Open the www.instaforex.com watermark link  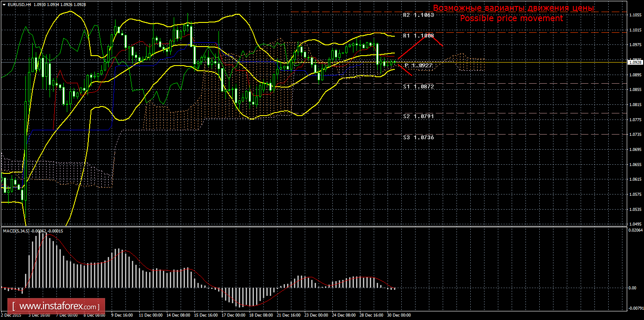point(59,307)
